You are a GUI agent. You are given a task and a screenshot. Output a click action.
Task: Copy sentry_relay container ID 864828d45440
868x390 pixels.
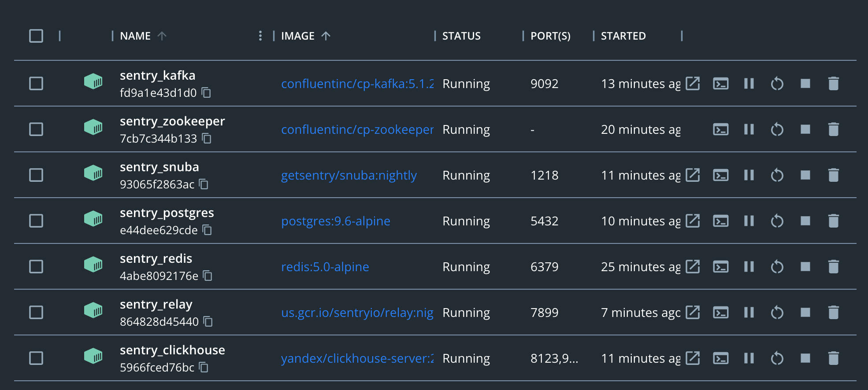(208, 321)
